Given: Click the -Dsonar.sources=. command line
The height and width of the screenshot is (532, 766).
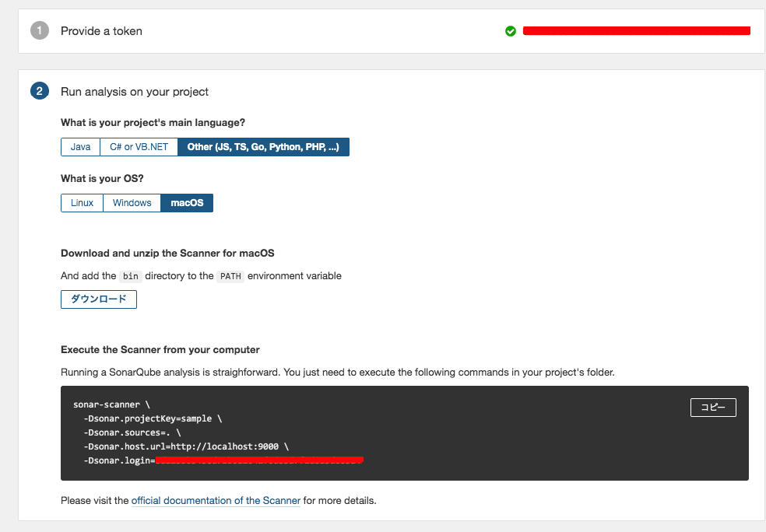Looking at the screenshot, I should [132, 432].
